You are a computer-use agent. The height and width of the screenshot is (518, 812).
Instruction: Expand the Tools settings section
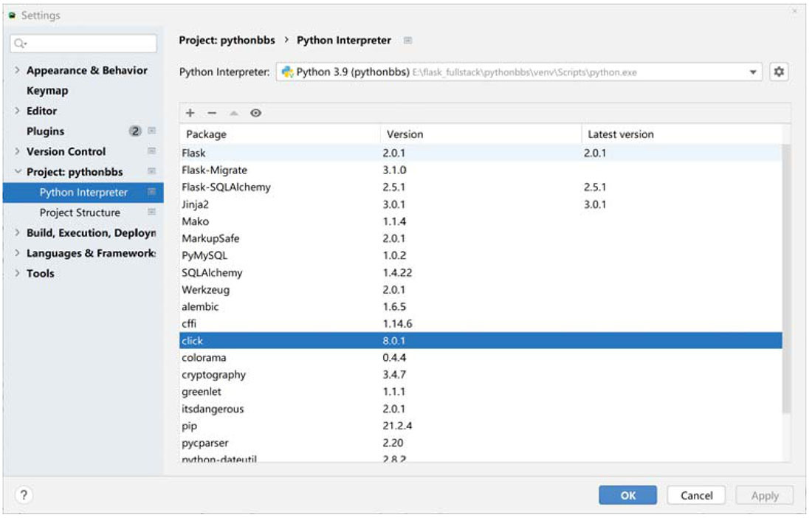click(17, 273)
